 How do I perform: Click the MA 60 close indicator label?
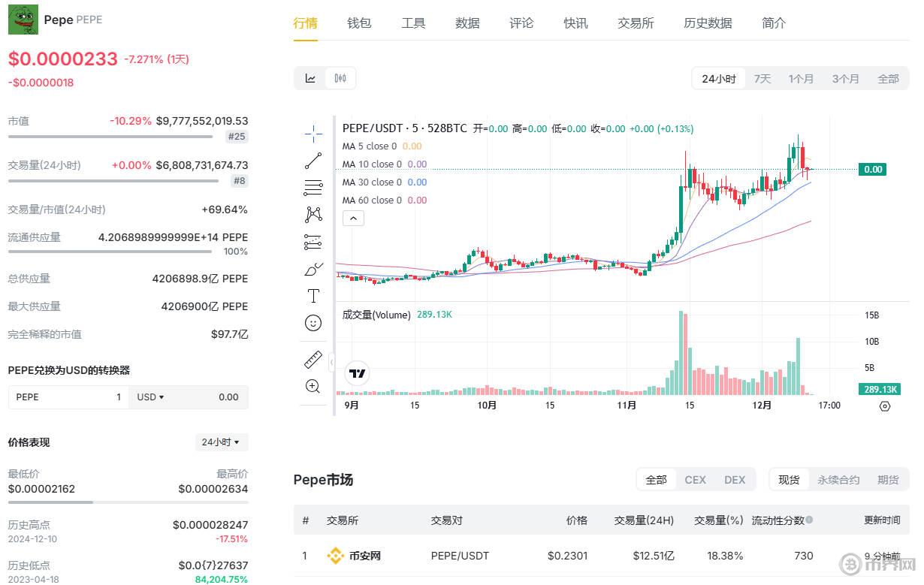tap(373, 201)
